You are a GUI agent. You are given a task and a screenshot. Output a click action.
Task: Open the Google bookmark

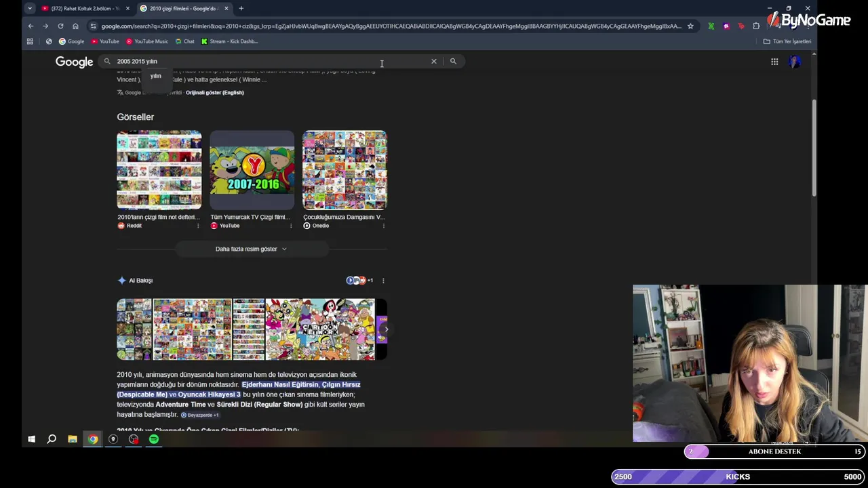click(71, 41)
